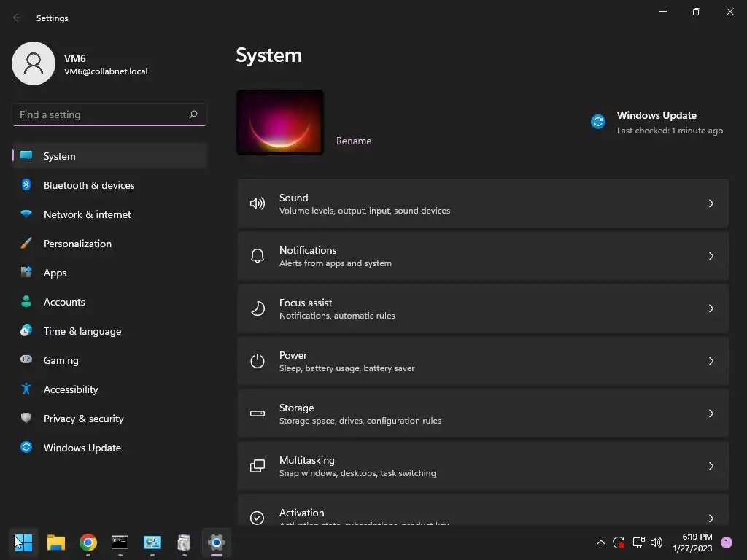Click the System monitor icon in sidebar

point(26,156)
